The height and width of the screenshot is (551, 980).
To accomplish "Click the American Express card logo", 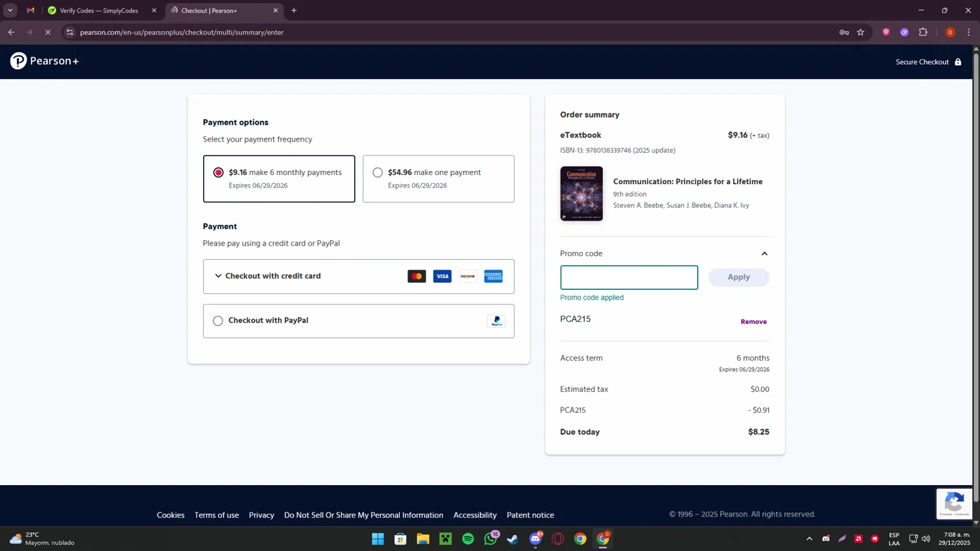I will tap(493, 276).
